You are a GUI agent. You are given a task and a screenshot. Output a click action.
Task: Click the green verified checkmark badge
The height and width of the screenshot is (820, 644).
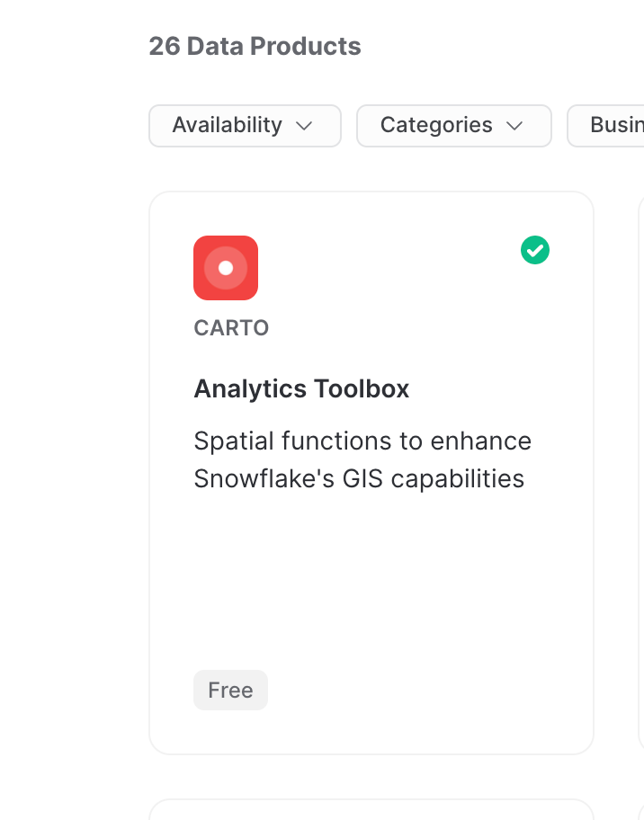535,250
